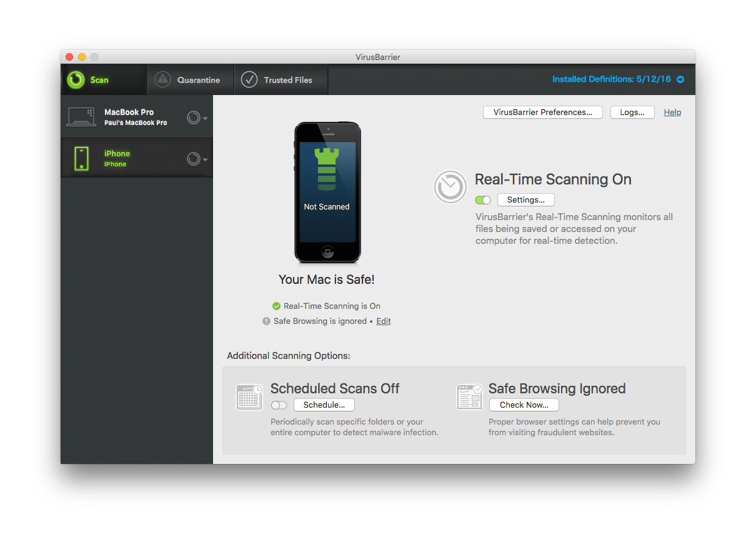Click the Additional Scanning Options label
Viewport: 756px width, 544px height.
289,356
